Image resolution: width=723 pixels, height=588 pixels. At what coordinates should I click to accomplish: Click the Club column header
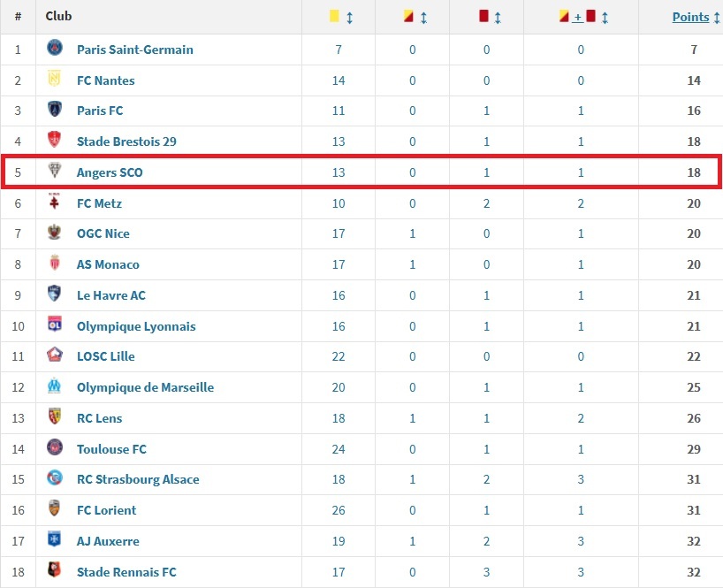click(59, 16)
